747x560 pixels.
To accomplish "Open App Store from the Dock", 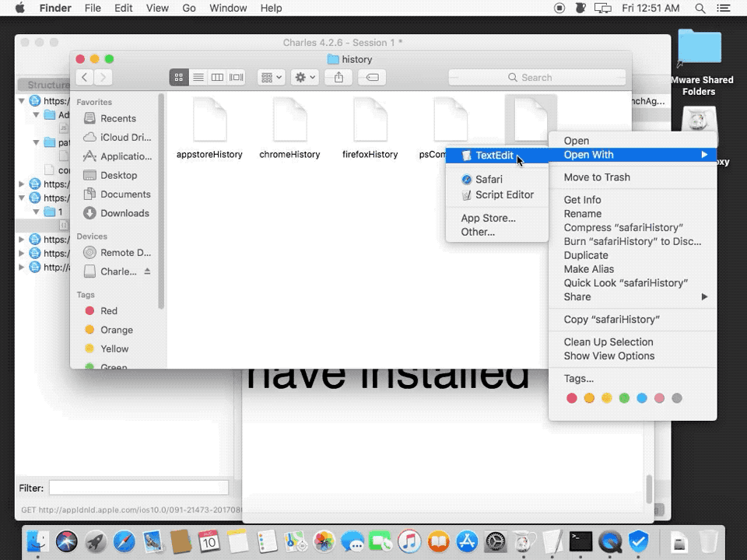I will click(467, 542).
